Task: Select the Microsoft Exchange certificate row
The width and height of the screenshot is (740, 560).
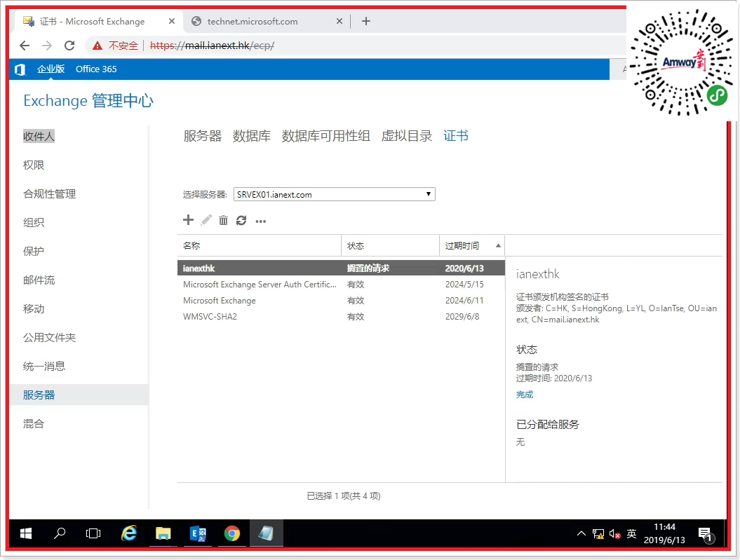Action: [x=341, y=300]
